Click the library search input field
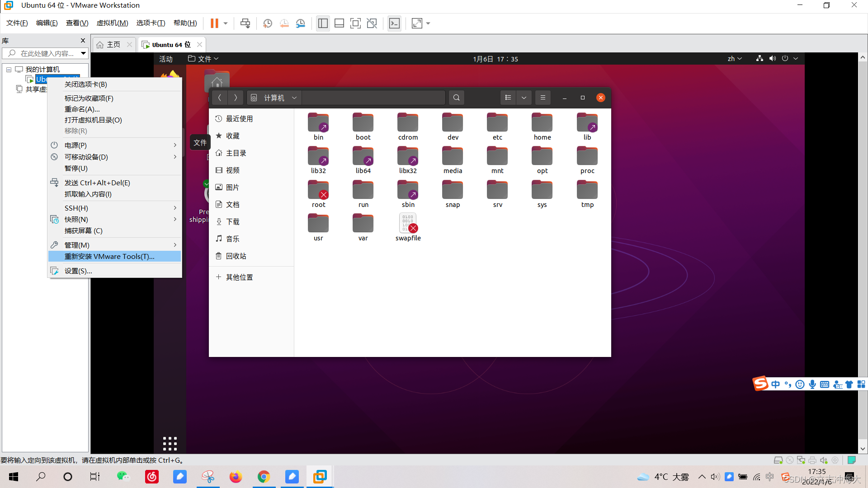868x488 pixels. coord(45,53)
